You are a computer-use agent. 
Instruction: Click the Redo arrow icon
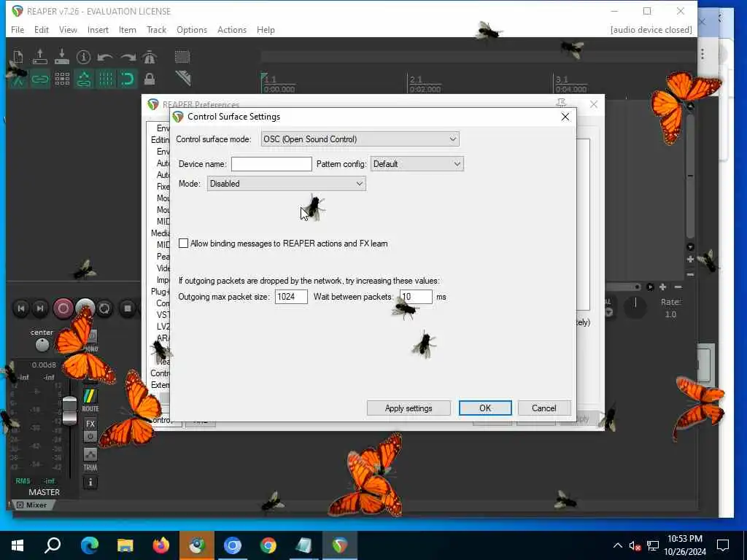click(x=128, y=57)
